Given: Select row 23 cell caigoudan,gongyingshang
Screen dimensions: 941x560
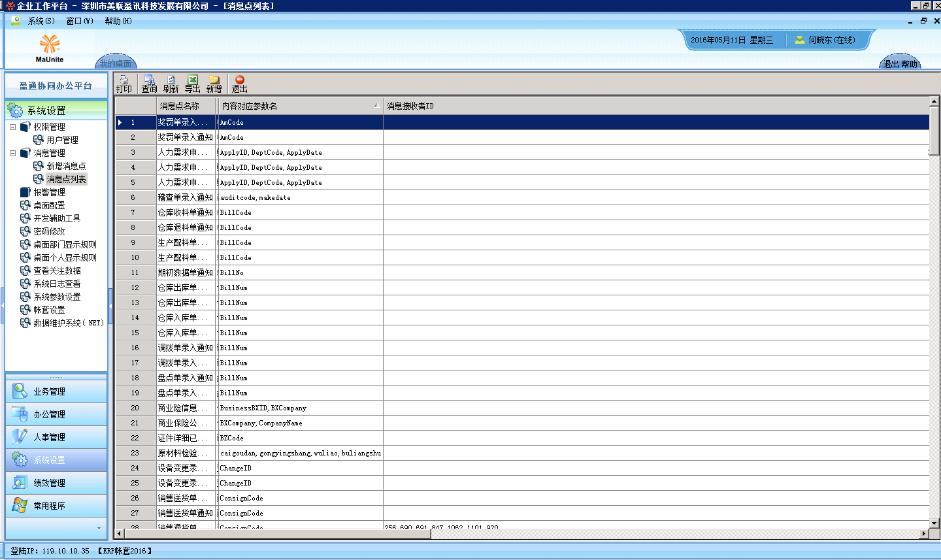Looking at the screenshot, I should [x=301, y=453].
